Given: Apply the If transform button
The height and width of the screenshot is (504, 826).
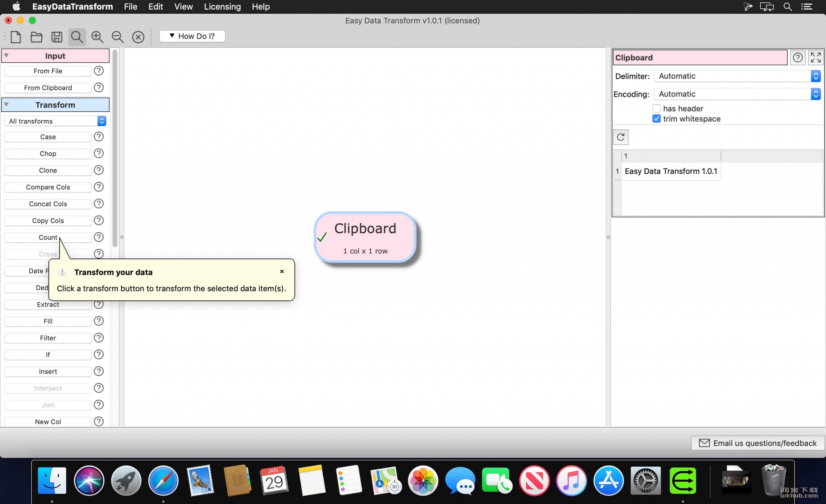Looking at the screenshot, I should pos(48,354).
